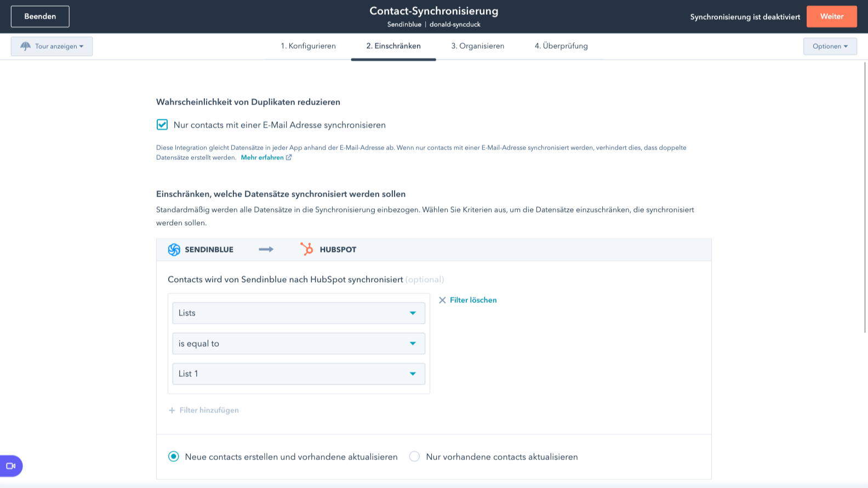868x488 pixels.
Task: Click the external link icon after Mehr erfahren
Action: tap(289, 157)
